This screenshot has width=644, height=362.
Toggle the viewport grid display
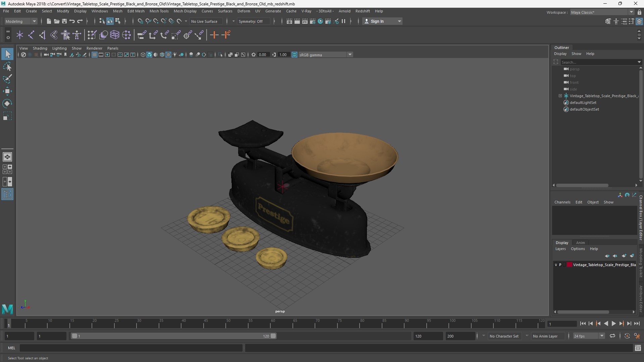point(95,55)
